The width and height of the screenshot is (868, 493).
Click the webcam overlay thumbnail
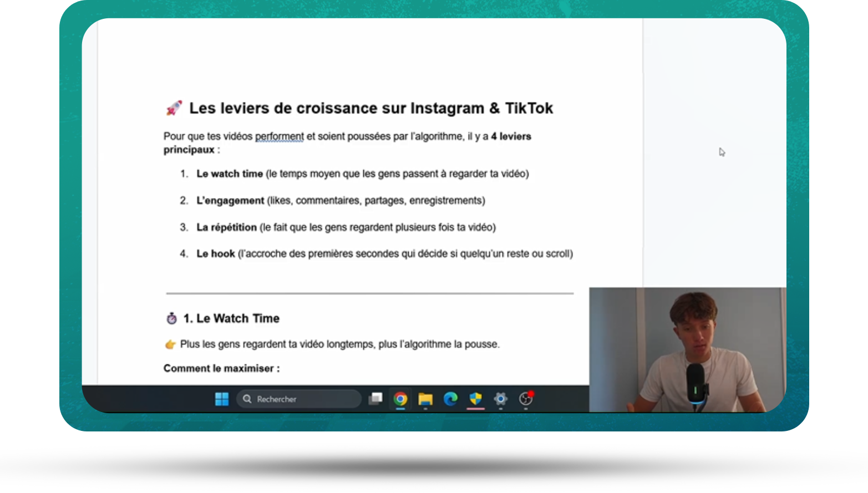pos(687,349)
